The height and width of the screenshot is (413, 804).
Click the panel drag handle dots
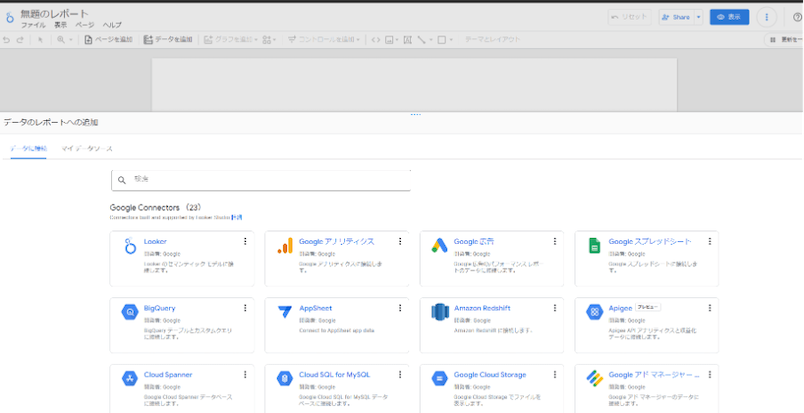(x=415, y=114)
